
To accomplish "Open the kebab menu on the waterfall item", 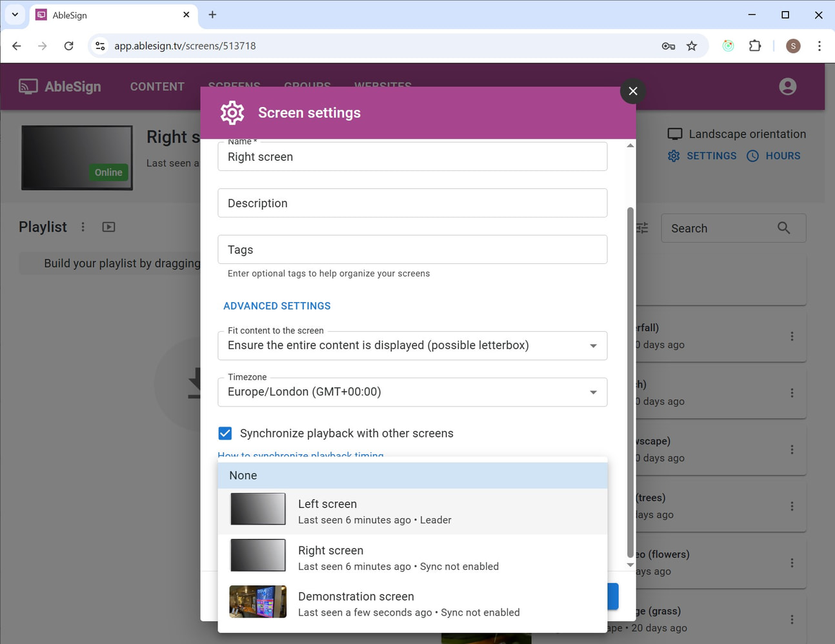I will click(792, 336).
